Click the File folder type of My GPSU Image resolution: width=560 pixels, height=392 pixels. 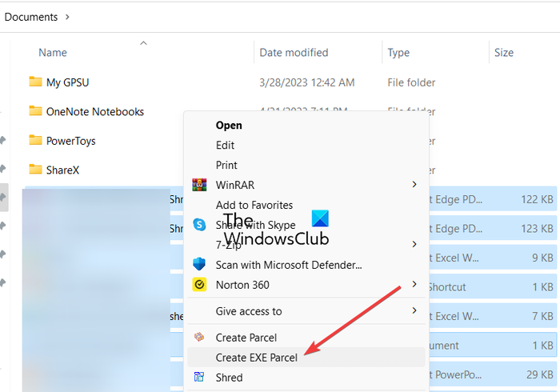coord(411,82)
